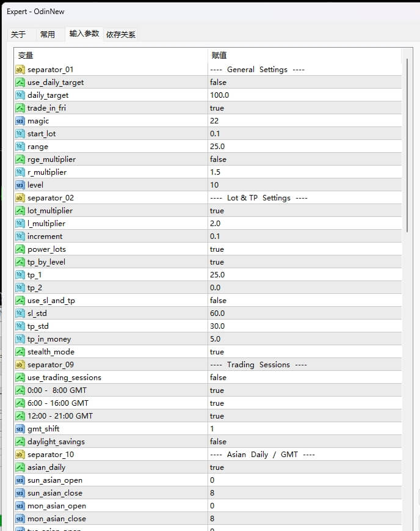Click the magic integer type icon
This screenshot has width=420, height=531.
click(20, 121)
